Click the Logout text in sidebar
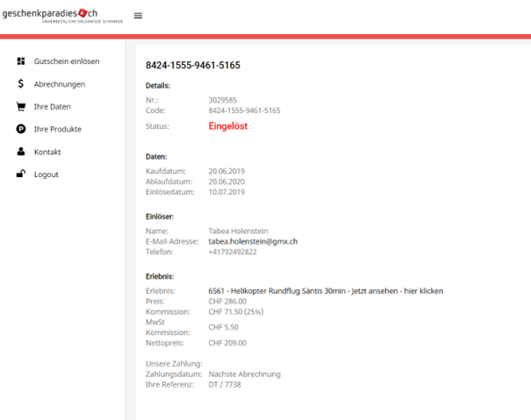 tap(46, 174)
